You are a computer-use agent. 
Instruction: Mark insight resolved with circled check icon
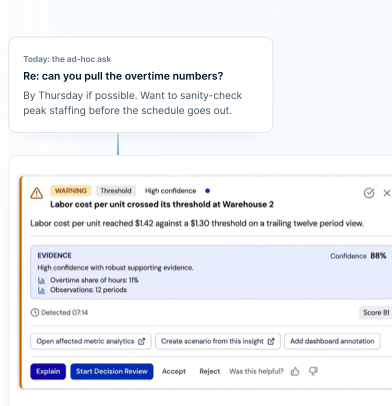tap(369, 193)
